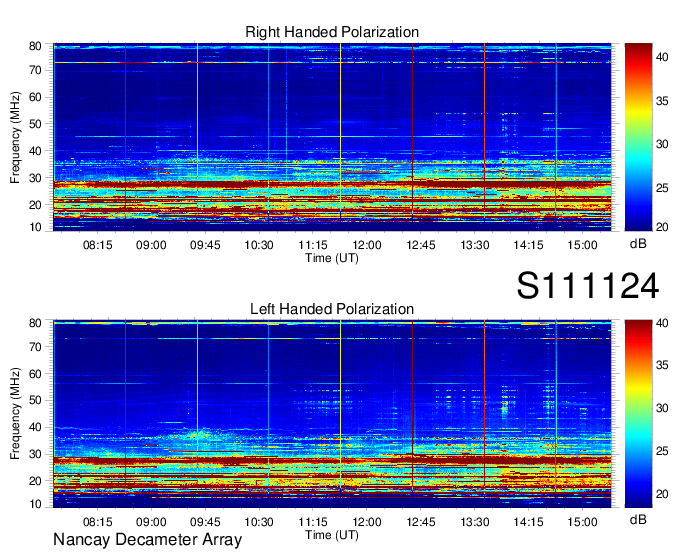
Task: Click the 40 MHz tick of Left Handed plot
Action: click(35, 427)
